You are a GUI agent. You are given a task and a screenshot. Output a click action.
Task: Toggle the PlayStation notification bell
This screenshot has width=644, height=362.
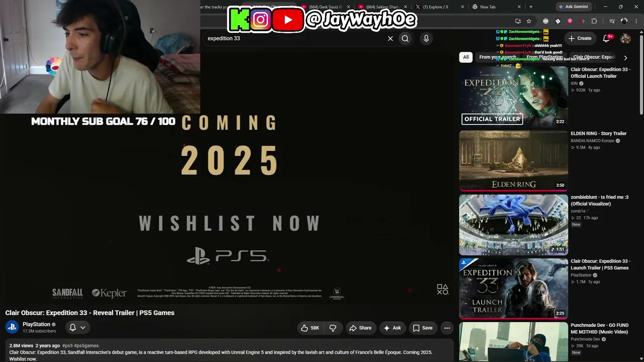[x=72, y=327]
